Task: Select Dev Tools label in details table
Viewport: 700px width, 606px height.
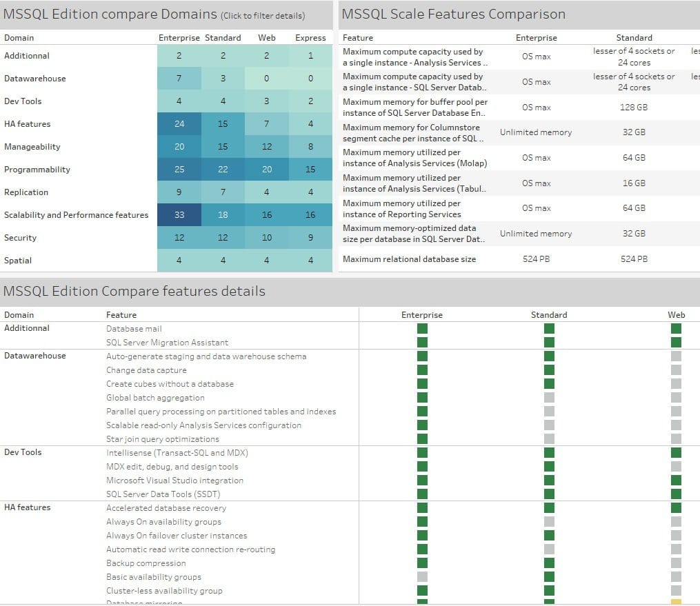Action: 23,452
